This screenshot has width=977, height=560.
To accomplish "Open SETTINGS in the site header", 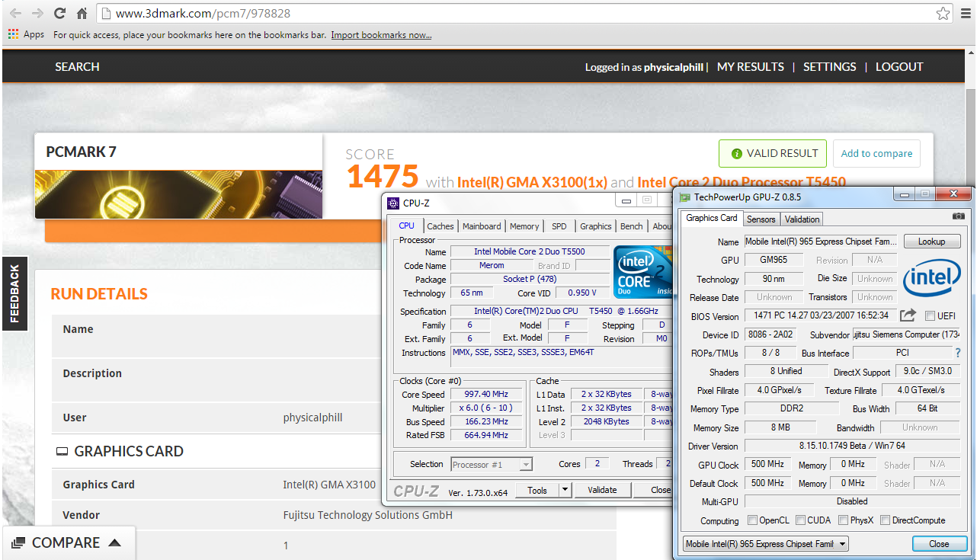I will click(830, 67).
